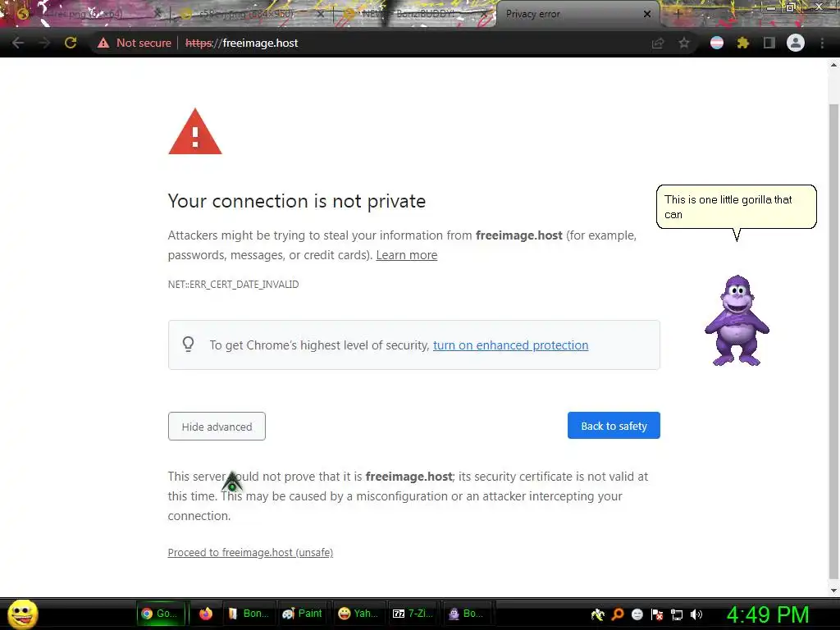Click the page vertical scrollbar

[833, 342]
